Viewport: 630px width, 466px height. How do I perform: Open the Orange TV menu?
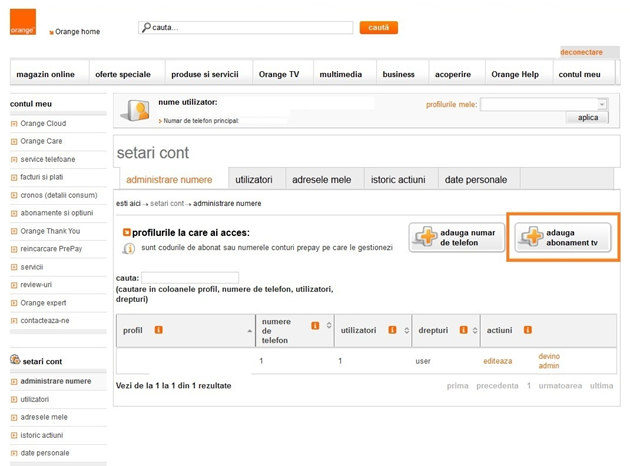pos(279,74)
